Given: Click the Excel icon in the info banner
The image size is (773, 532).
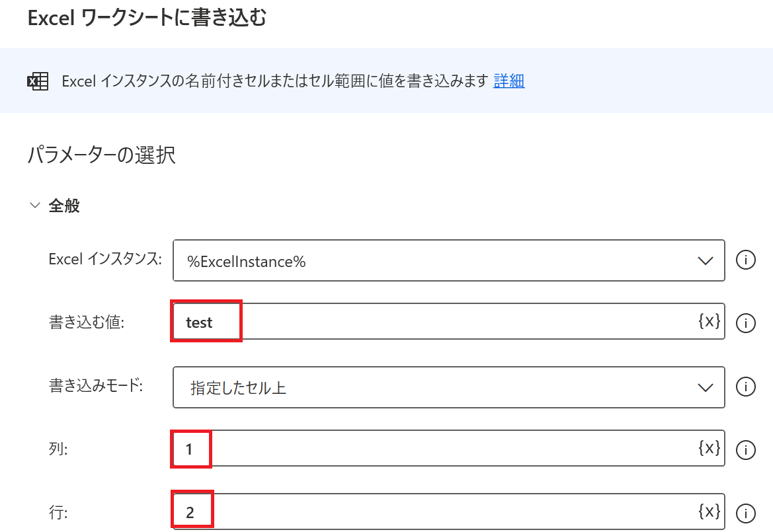Looking at the screenshot, I should [x=37, y=81].
